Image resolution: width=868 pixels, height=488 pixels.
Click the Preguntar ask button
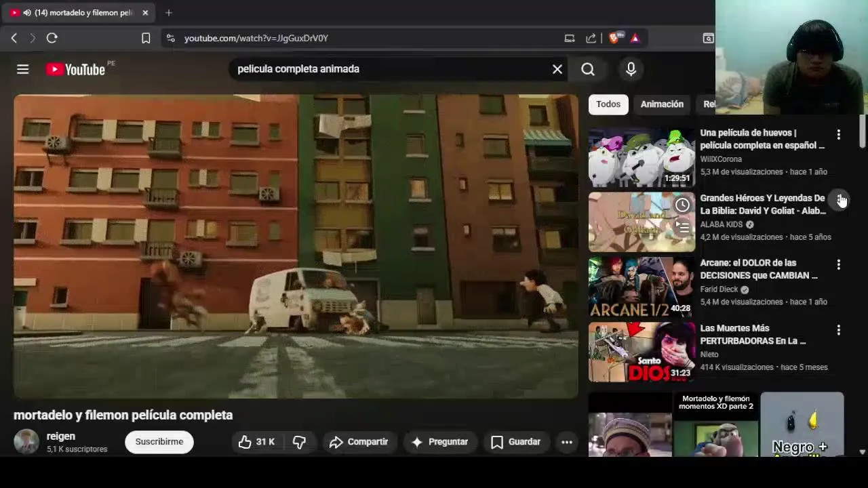439,442
